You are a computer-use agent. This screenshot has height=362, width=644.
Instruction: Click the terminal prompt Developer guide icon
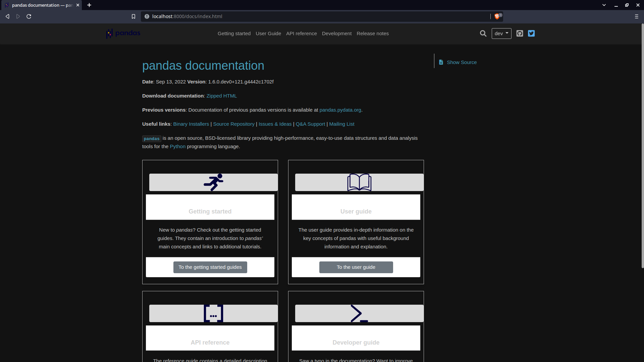pyautogui.click(x=359, y=313)
